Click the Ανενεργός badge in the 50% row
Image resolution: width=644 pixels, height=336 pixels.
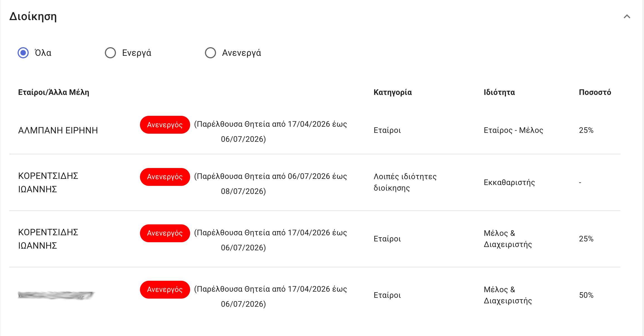(x=165, y=290)
